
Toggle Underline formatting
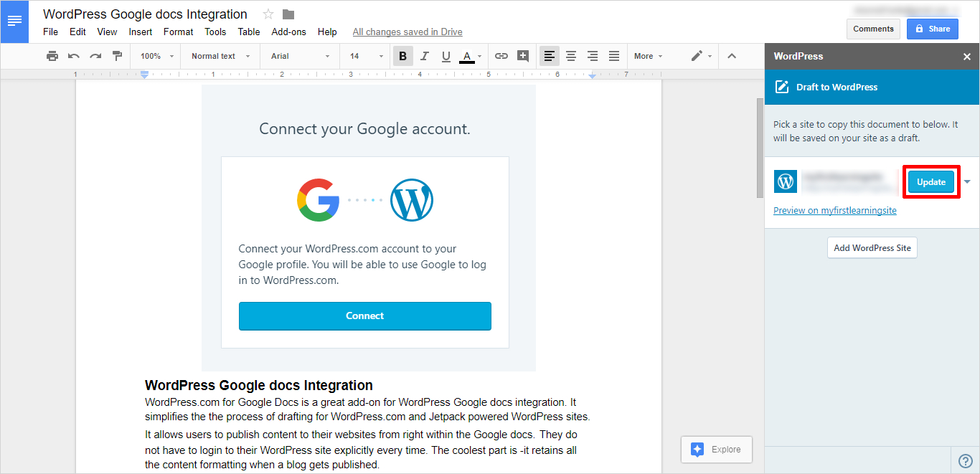pyautogui.click(x=446, y=56)
